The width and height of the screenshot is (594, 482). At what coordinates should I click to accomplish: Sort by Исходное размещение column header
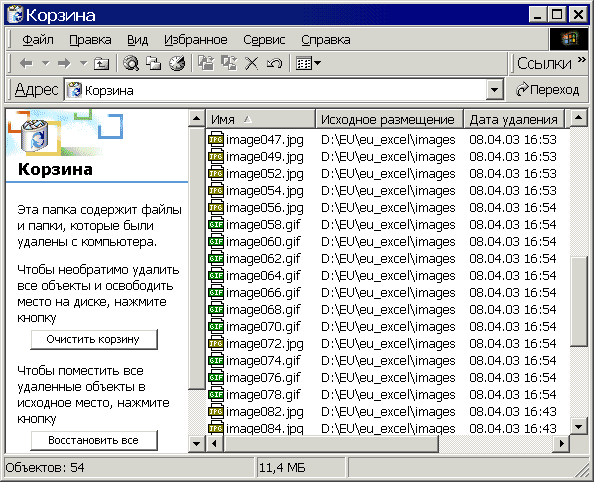(389, 119)
